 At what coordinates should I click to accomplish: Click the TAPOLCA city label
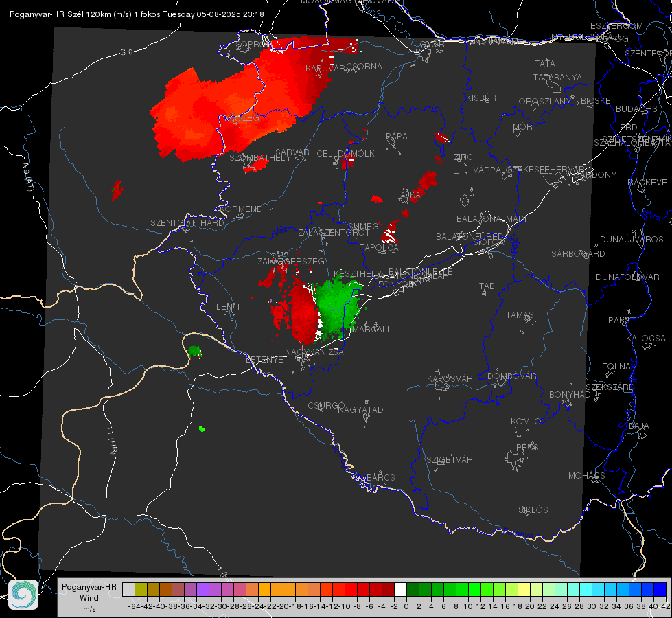[x=379, y=247]
